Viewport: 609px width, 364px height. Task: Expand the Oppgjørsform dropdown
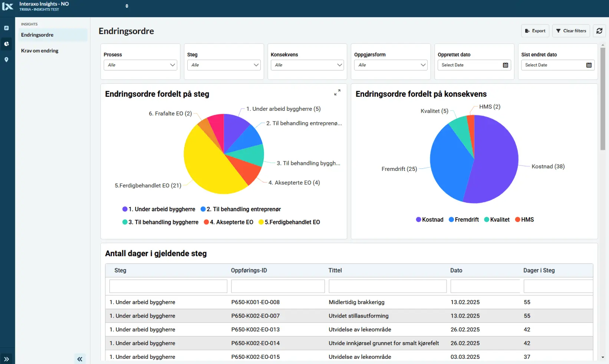(x=391, y=65)
